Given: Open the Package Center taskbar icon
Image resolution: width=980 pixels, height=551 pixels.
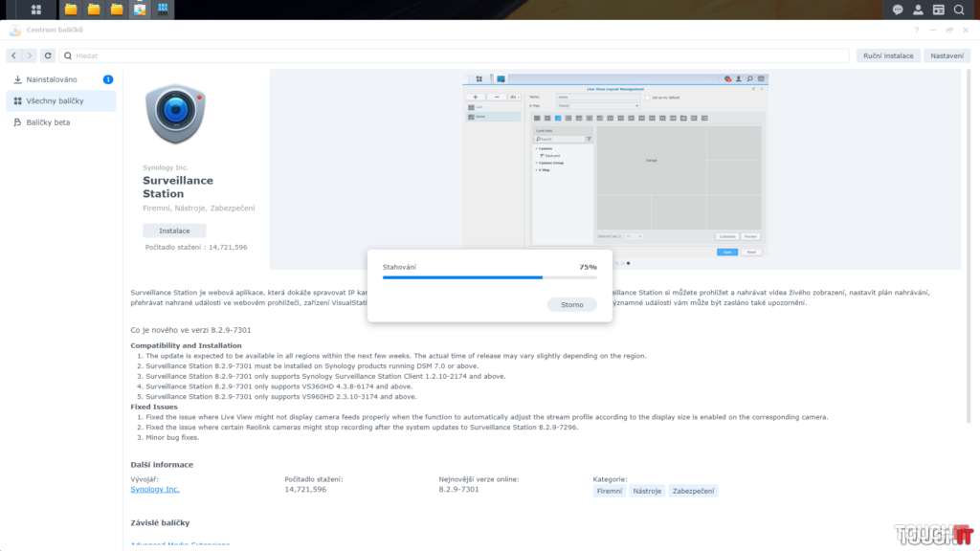Looking at the screenshot, I should 140,10.
